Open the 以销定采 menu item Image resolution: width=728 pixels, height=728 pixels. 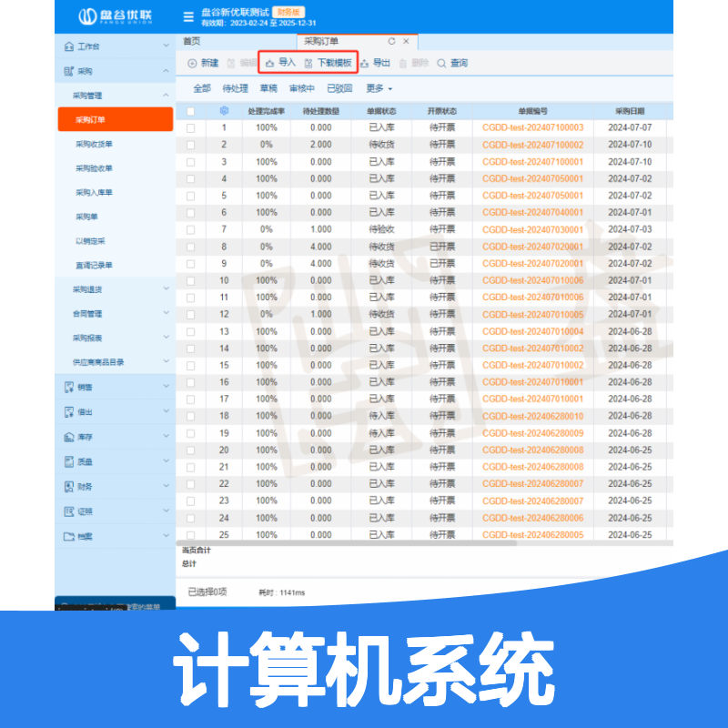pyautogui.click(x=90, y=241)
